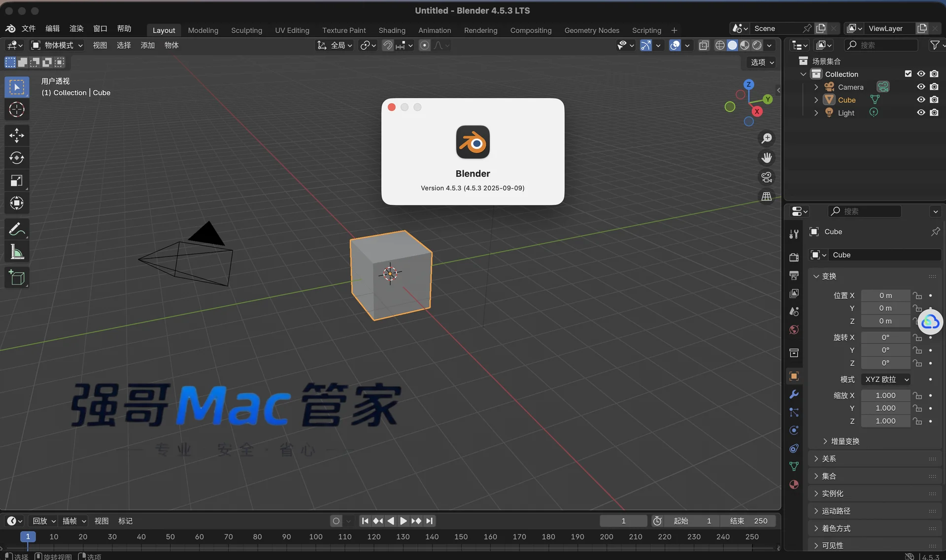Open the 回放 playback popover

click(x=44, y=521)
